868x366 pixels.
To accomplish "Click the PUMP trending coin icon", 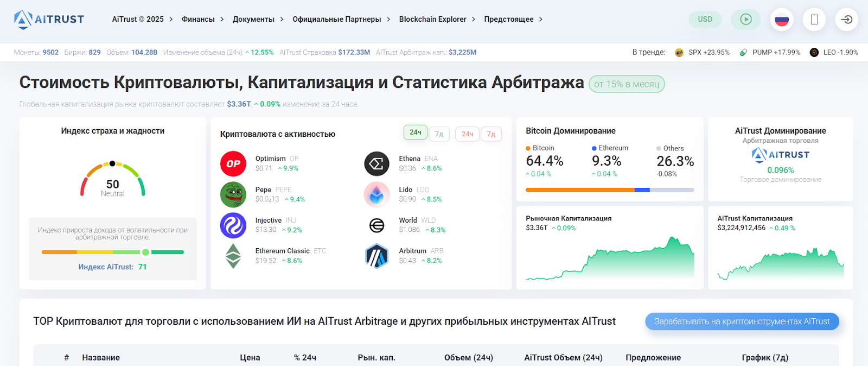I will (x=743, y=53).
